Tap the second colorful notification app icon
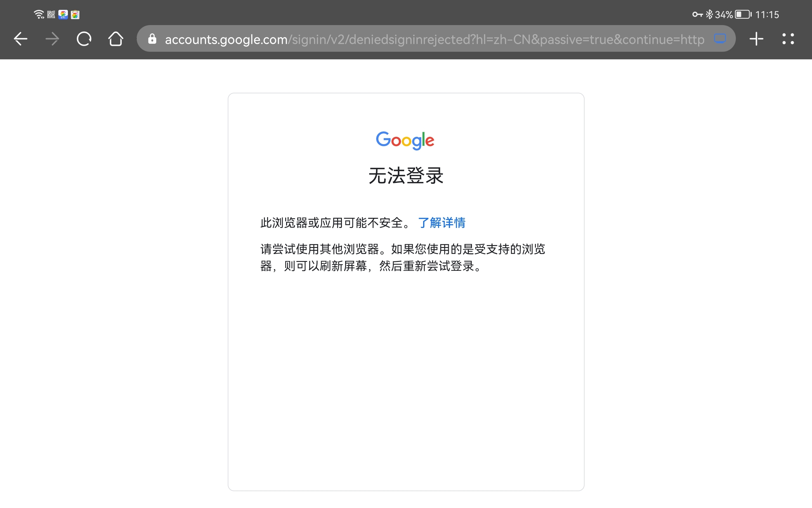Image resolution: width=812 pixels, height=508 pixels. [x=75, y=15]
